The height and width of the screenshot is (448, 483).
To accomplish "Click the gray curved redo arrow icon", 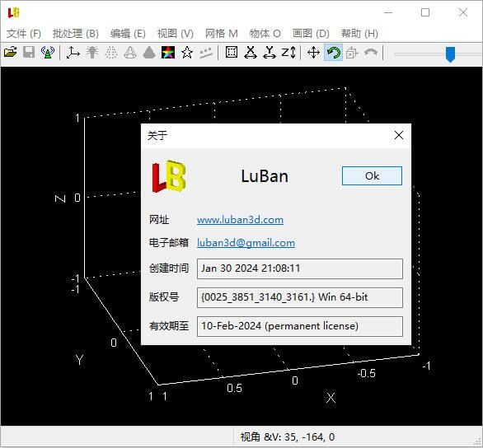I will click(371, 53).
